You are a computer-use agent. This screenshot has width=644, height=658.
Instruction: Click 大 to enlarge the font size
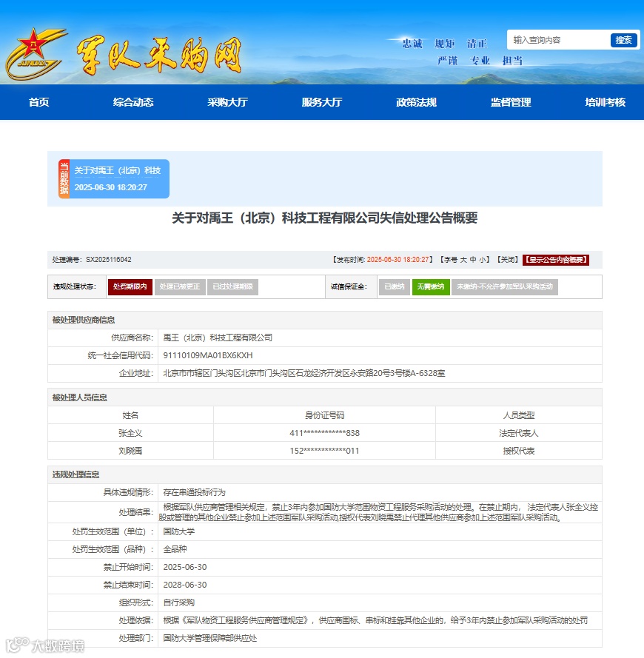[x=463, y=259]
